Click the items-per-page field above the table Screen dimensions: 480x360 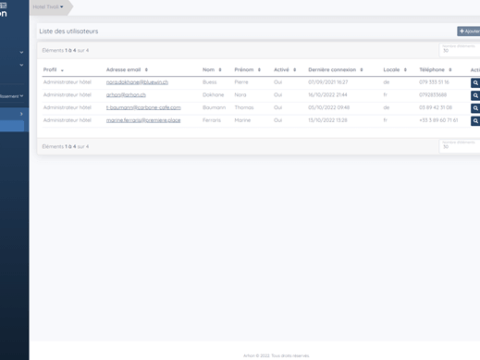460,50
